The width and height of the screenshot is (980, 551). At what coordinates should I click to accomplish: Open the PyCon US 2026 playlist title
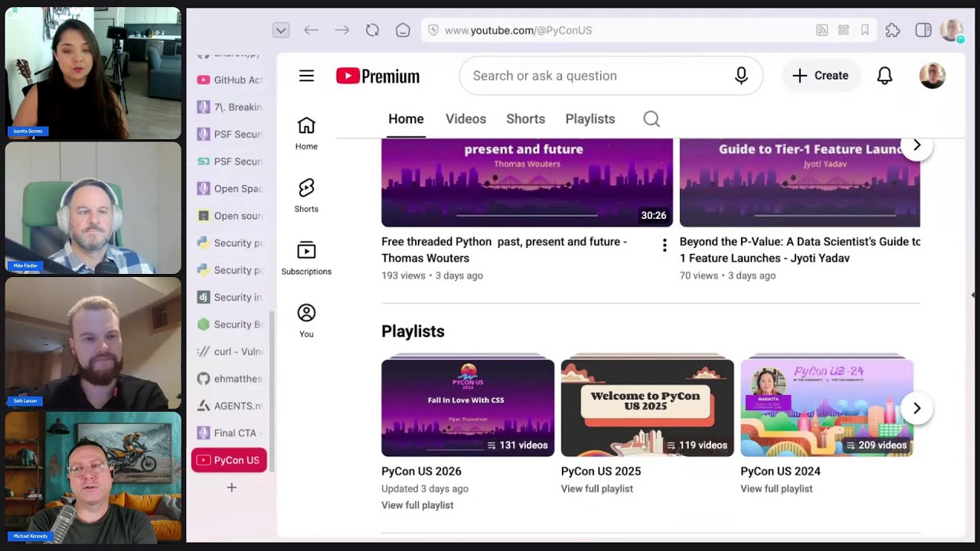coord(421,471)
